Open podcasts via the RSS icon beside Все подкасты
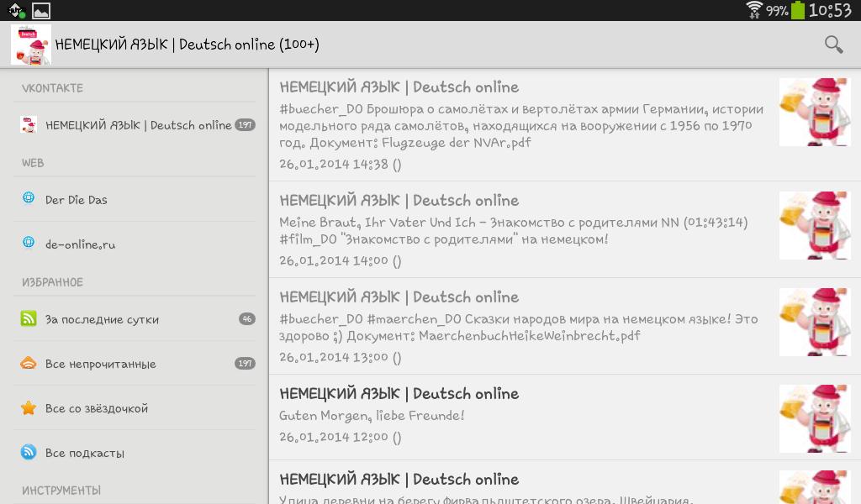Screen dimensions: 861x504 click(28, 452)
